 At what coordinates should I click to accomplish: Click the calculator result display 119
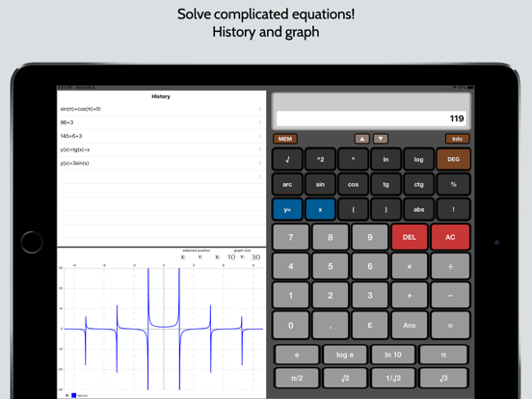371,119
